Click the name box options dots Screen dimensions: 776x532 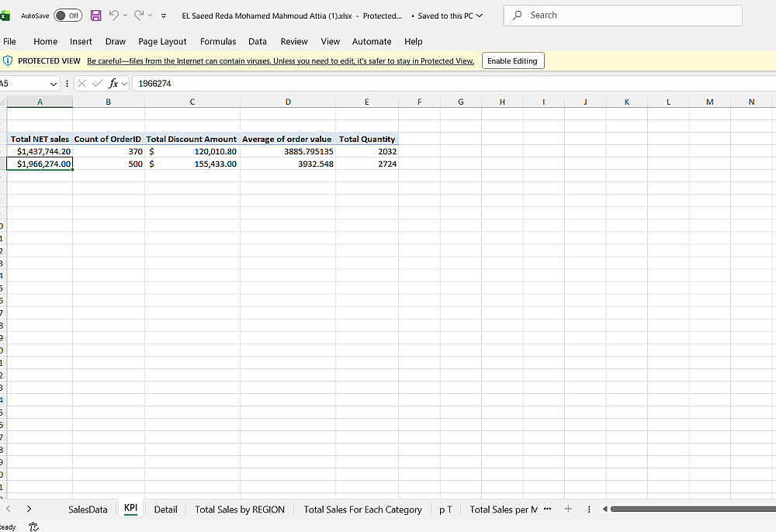coord(67,84)
